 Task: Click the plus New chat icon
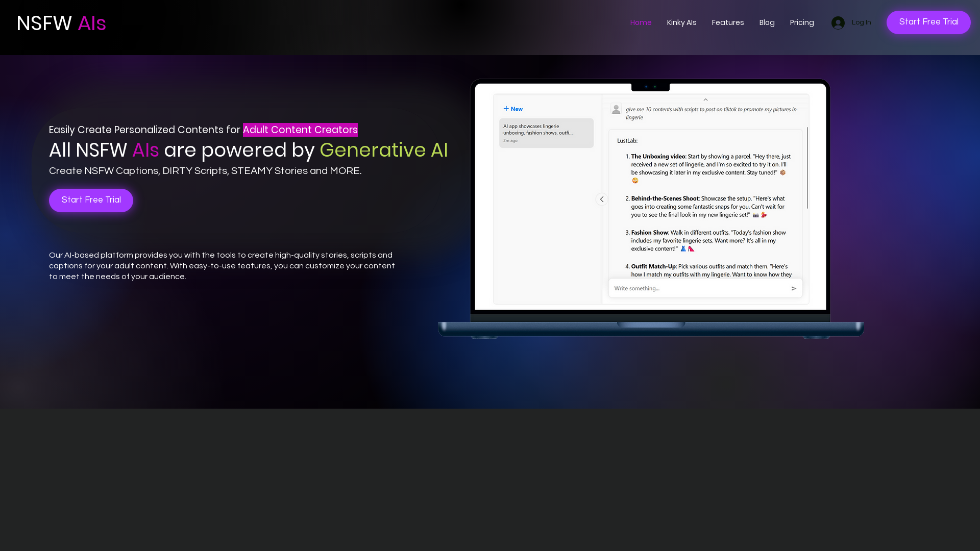506,109
